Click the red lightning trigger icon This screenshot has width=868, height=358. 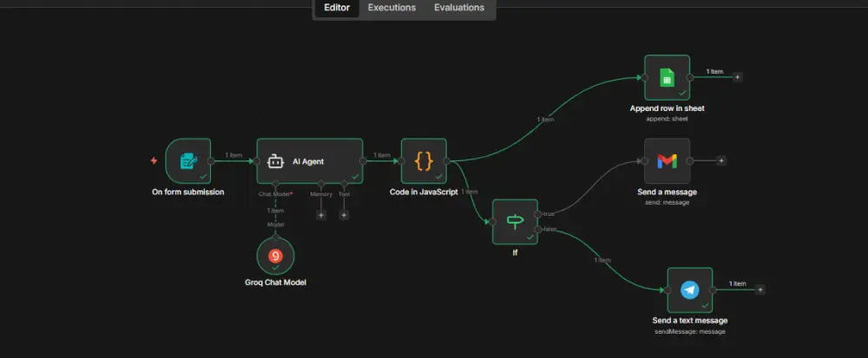click(154, 160)
